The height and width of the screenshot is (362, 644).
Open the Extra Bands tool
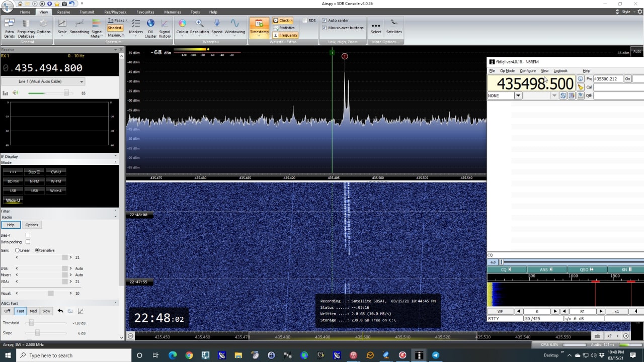(10, 28)
